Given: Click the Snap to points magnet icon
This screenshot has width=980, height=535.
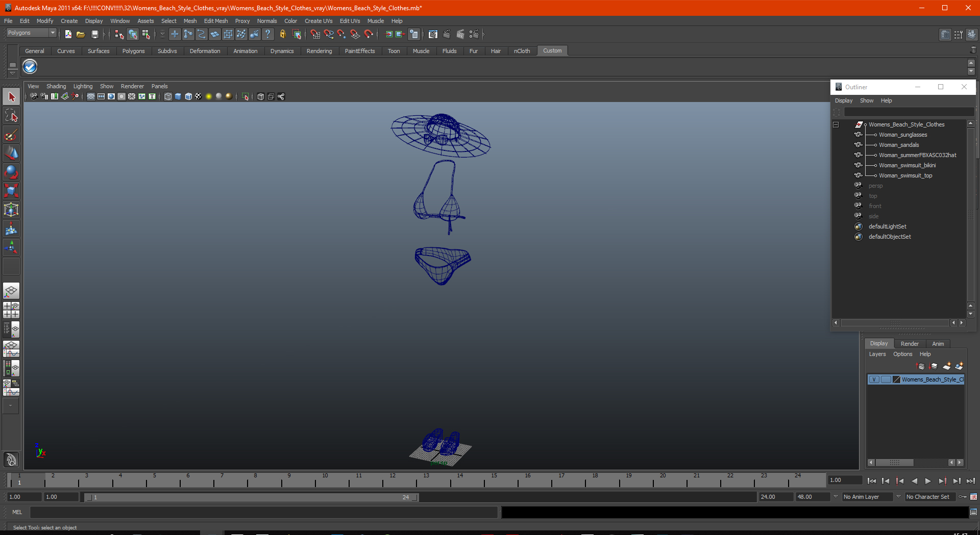Looking at the screenshot, I should pos(341,34).
